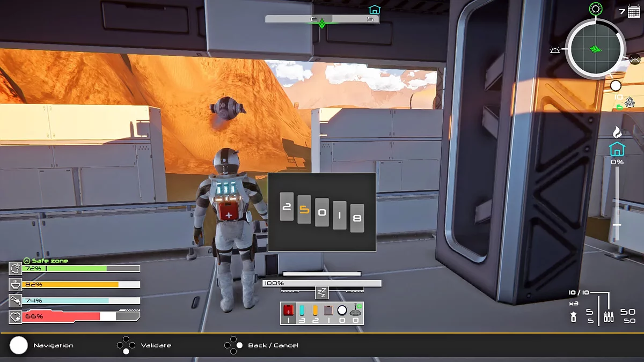Image resolution: width=644 pixels, height=362 pixels.
Task: Click the flame temperature icon
Action: 617,132
